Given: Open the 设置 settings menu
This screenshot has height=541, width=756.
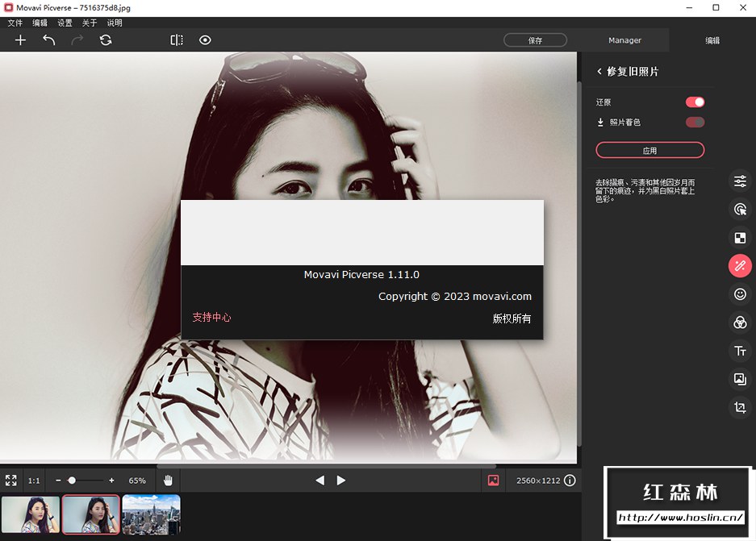Looking at the screenshot, I should tap(65, 23).
